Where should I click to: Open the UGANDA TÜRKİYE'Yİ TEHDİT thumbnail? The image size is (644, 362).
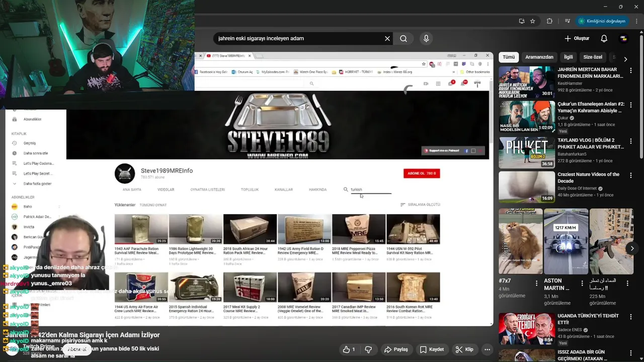[526, 329]
